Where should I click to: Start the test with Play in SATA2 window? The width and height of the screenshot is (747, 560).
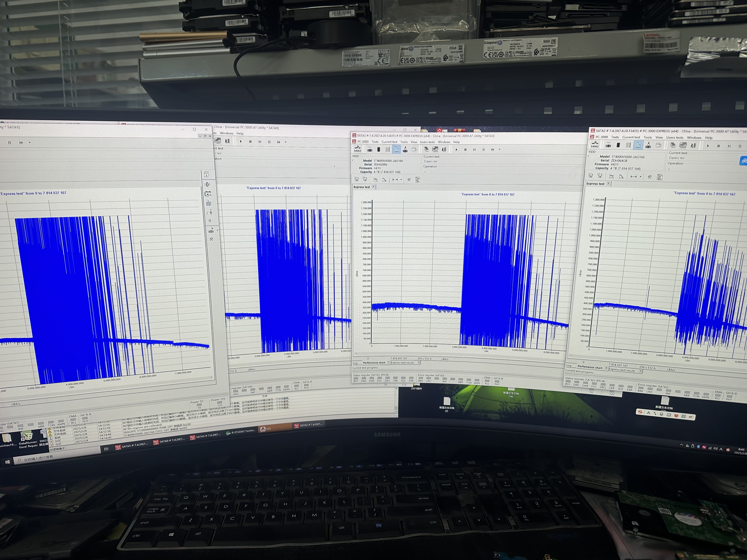(708, 146)
